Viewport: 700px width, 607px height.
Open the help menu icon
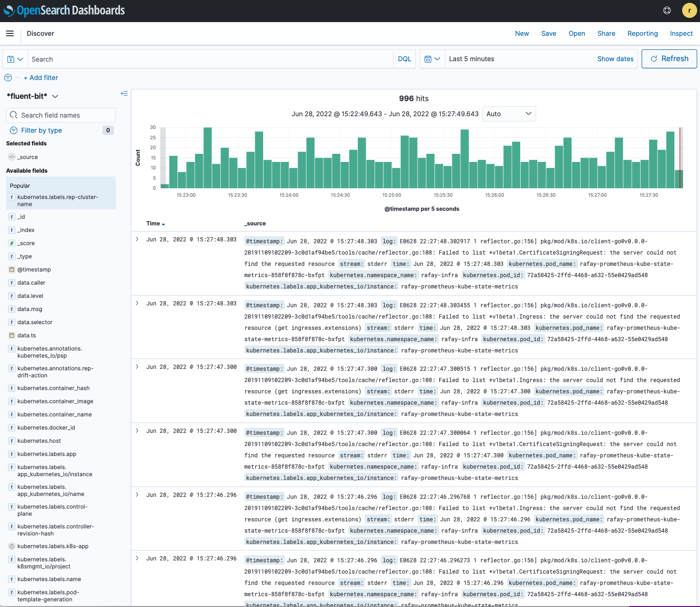point(667,10)
